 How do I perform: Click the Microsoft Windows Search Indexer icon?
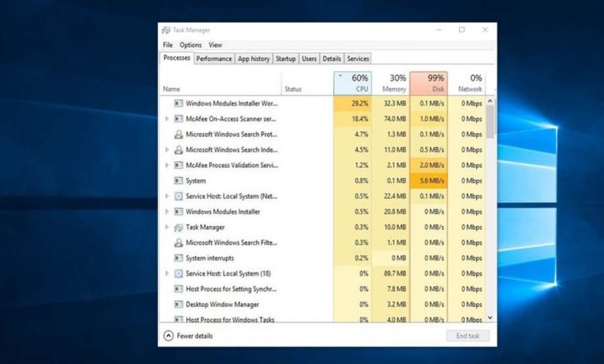click(178, 149)
